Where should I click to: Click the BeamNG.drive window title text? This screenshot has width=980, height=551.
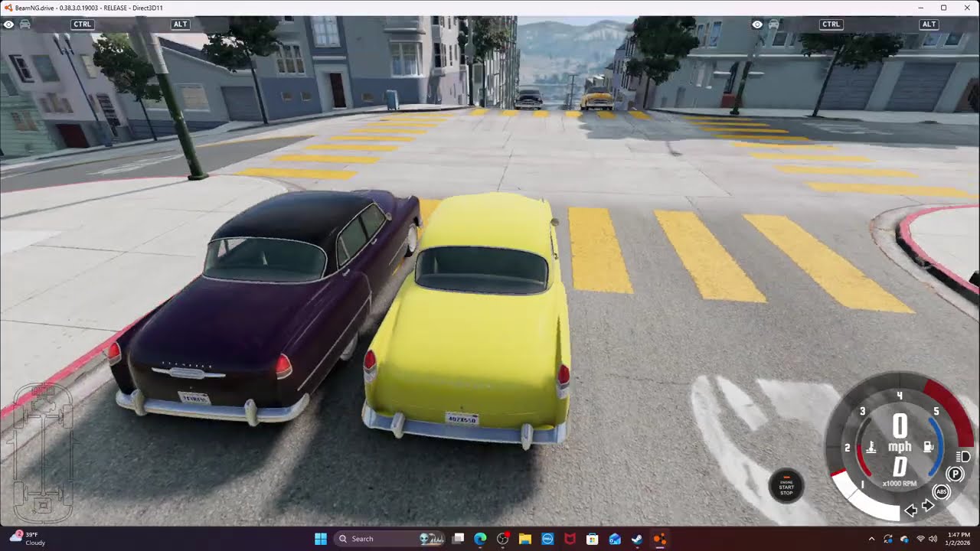tap(89, 8)
